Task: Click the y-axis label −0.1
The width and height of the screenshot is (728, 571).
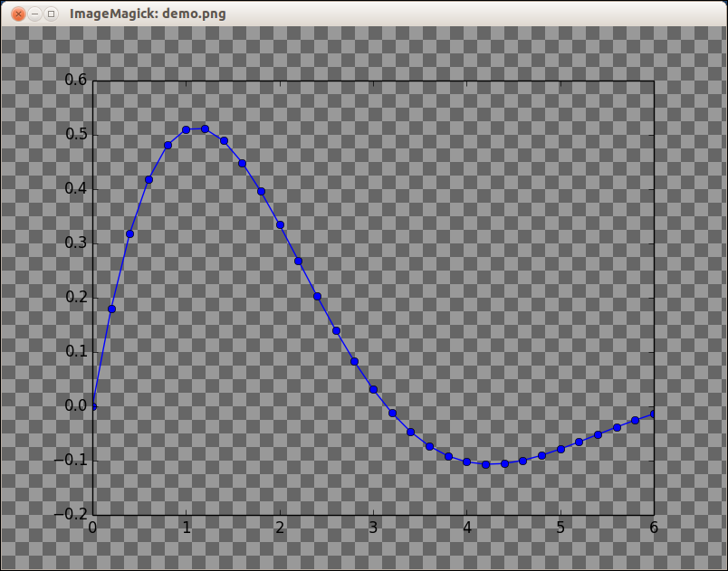Action: [x=71, y=460]
